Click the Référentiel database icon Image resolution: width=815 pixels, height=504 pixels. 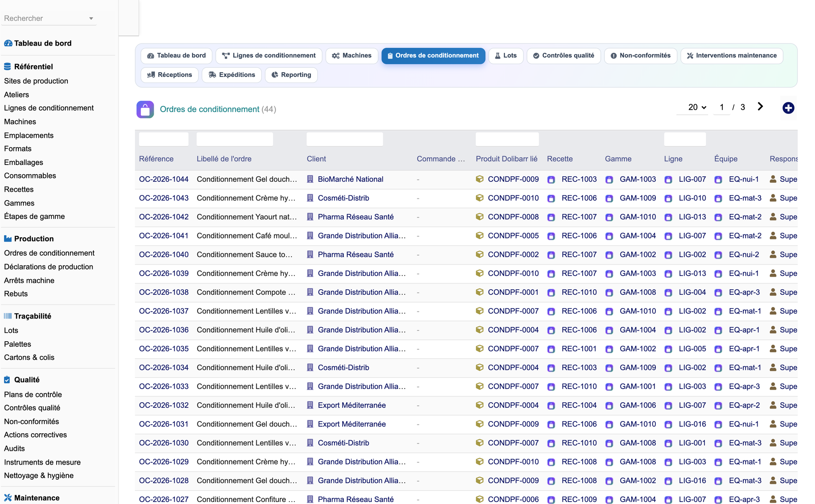tap(8, 67)
